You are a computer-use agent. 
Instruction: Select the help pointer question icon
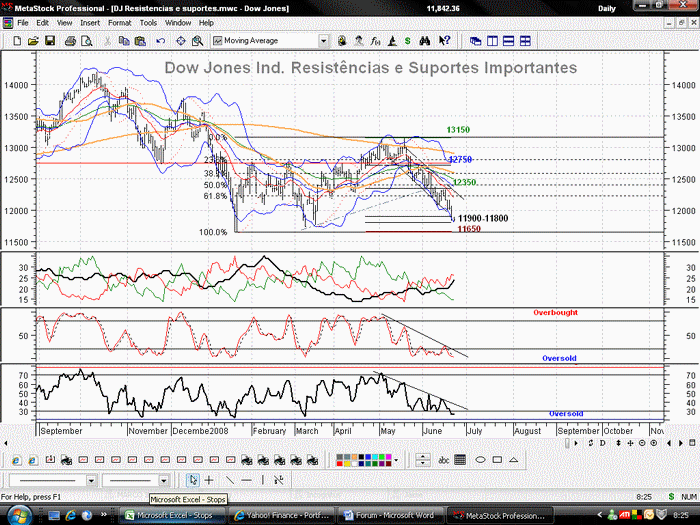pyautogui.click(x=444, y=41)
